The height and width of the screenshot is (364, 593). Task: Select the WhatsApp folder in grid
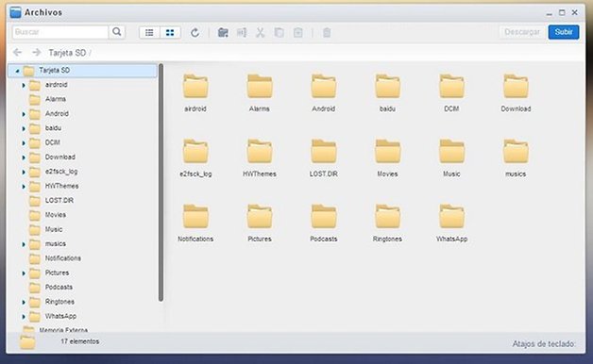point(451,223)
